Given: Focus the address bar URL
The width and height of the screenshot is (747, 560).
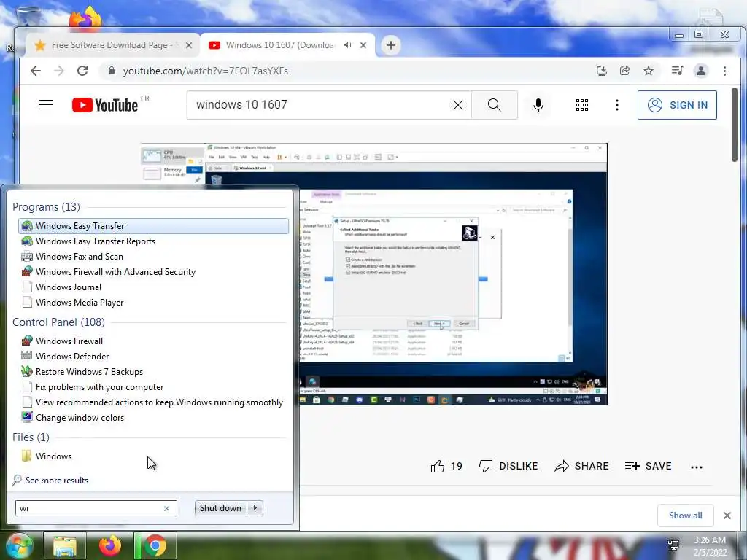Looking at the screenshot, I should pos(205,71).
